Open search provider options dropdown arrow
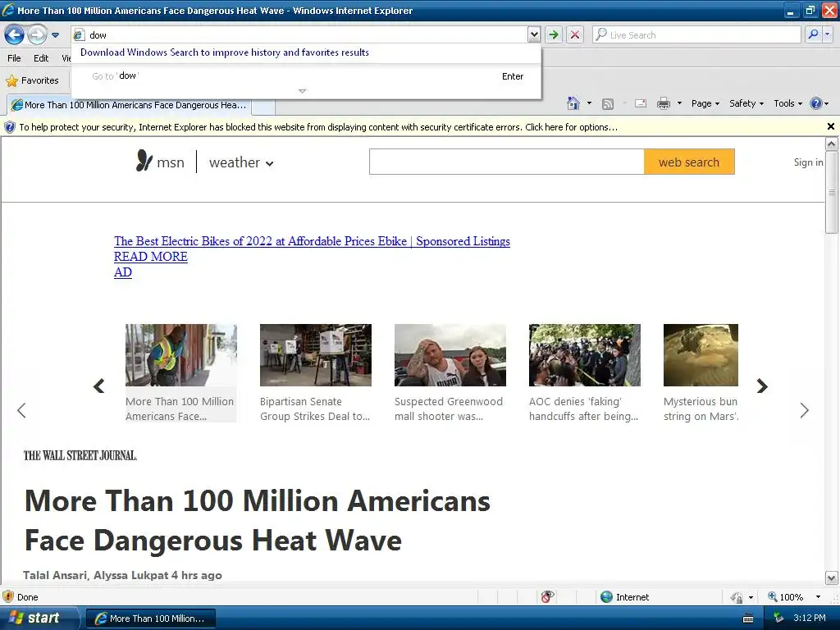This screenshot has height=630, width=840. tap(827, 34)
